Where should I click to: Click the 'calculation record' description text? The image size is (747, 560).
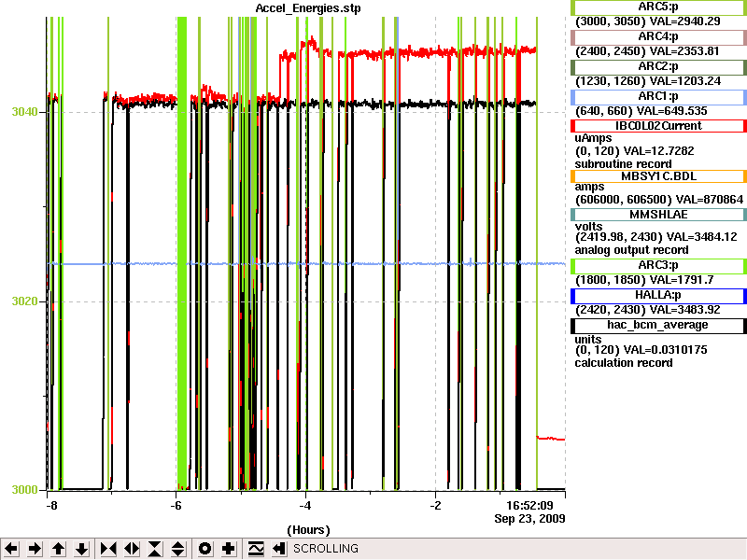(x=624, y=363)
